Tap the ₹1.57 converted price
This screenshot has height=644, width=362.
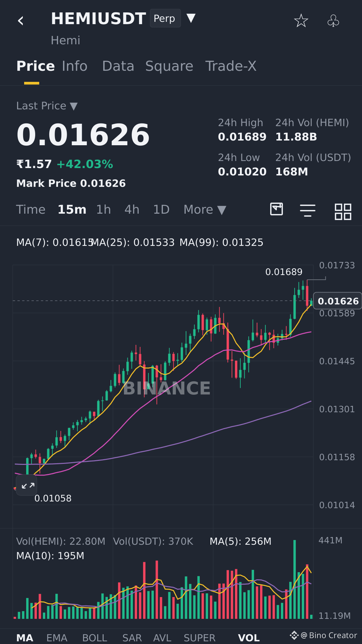coord(34,164)
